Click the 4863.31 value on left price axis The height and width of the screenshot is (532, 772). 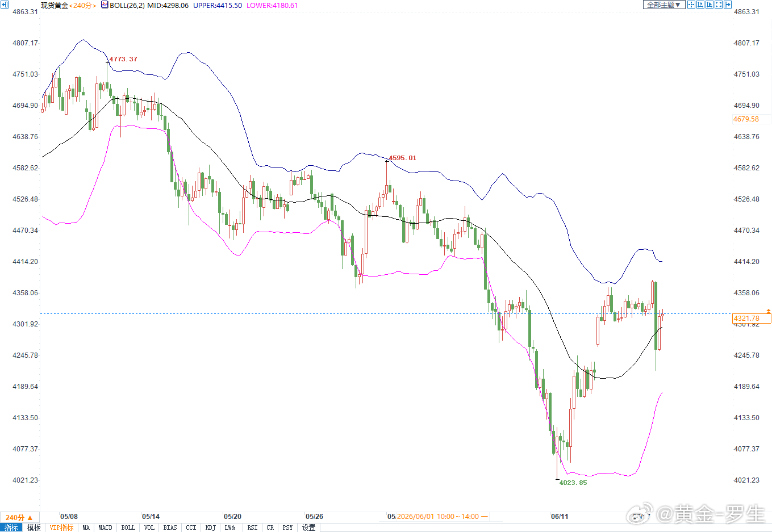[26, 12]
